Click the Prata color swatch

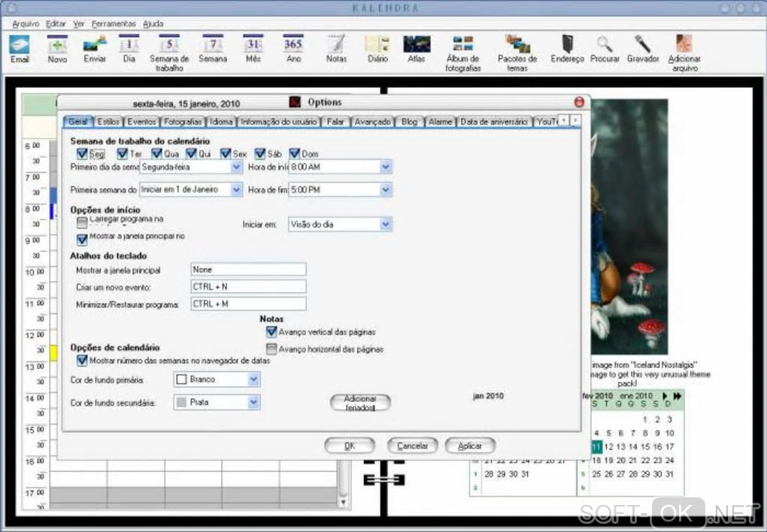181,403
